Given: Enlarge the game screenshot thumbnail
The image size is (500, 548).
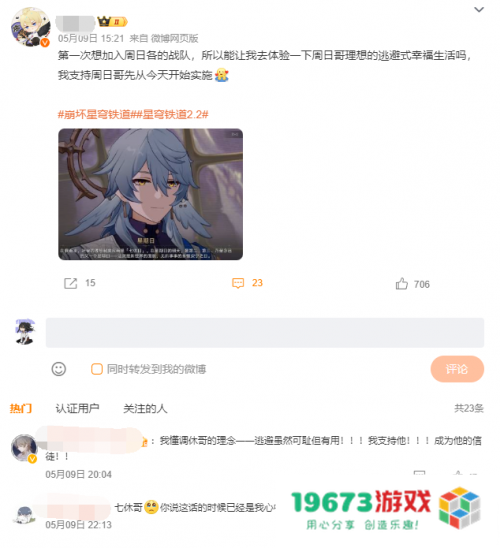Looking at the screenshot, I should pyautogui.click(x=150, y=194).
